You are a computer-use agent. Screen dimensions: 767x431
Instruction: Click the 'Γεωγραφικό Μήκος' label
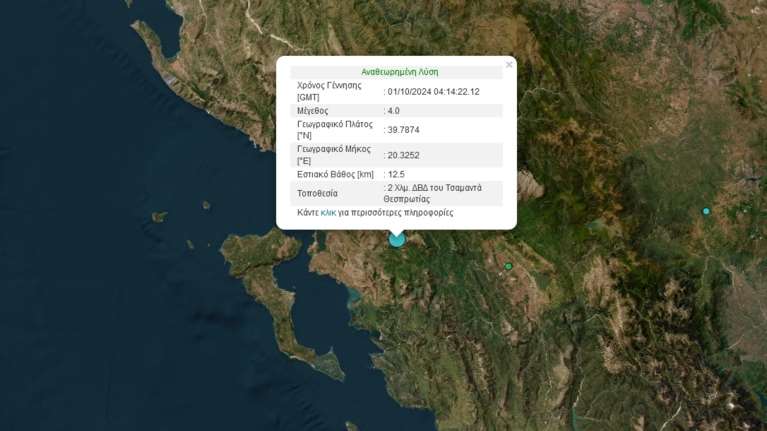(x=333, y=149)
